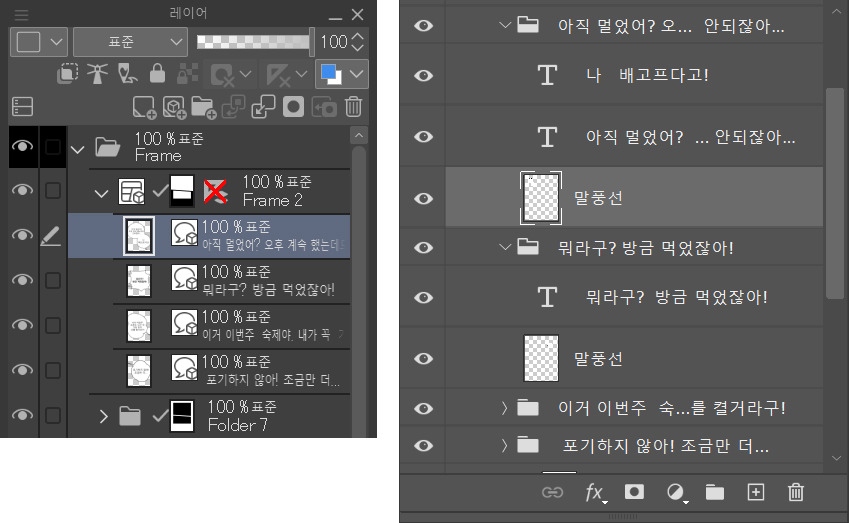
Task: Open mask options dropdown arrow
Action: pyautogui.click(x=245, y=74)
